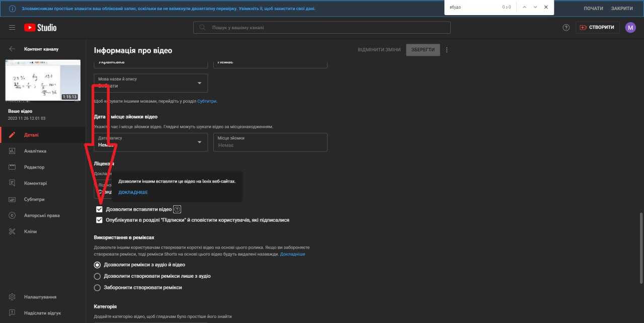This screenshot has height=323, width=644.
Task: Follow the ДОКЛАДНІШЕ link in tooltip
Action: tap(133, 192)
